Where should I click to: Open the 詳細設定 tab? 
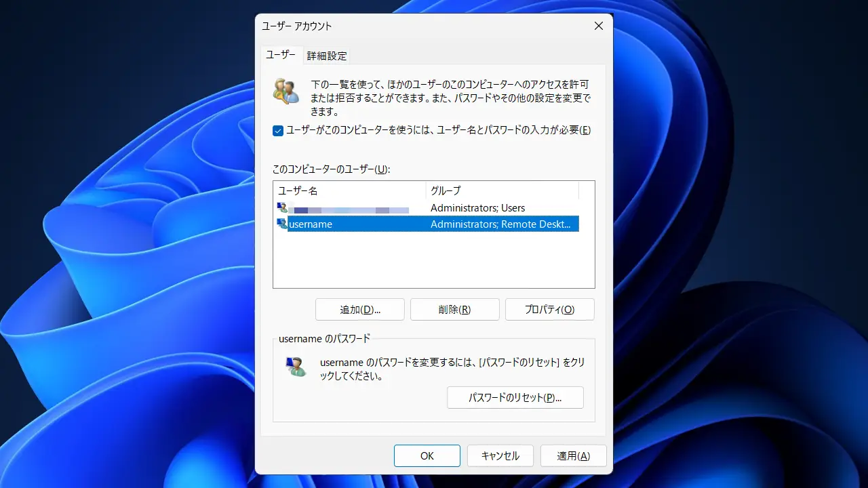tap(327, 56)
